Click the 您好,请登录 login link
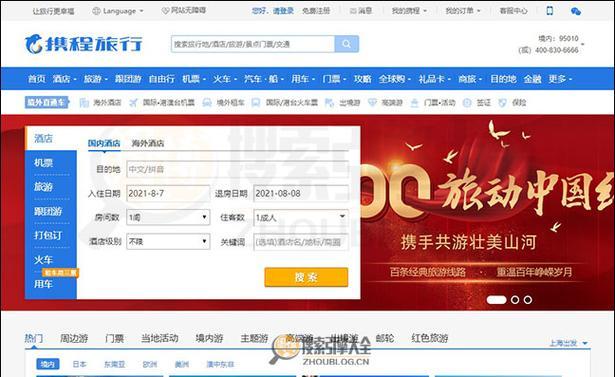The height and width of the screenshot is (377, 615). coord(273,11)
